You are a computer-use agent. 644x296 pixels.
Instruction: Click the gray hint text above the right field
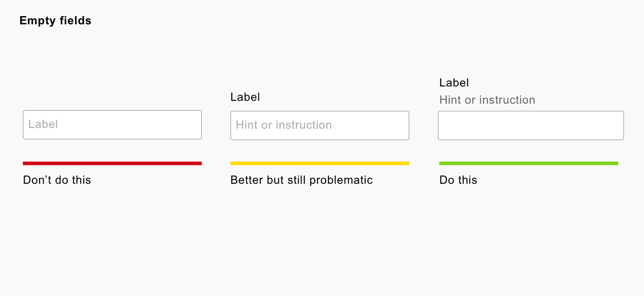pos(487,100)
